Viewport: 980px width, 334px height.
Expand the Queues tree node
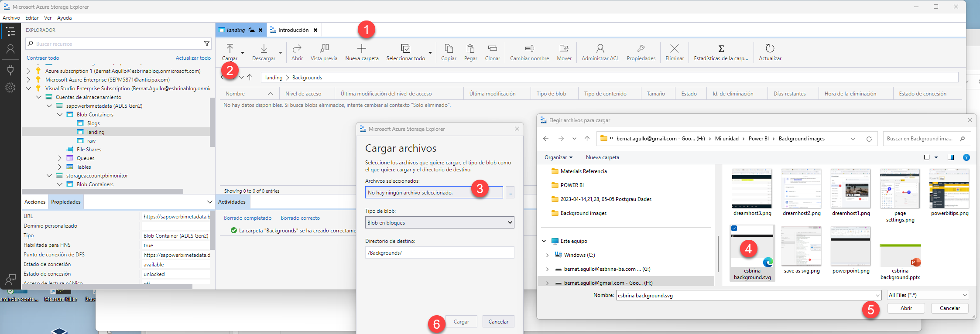pos(60,158)
